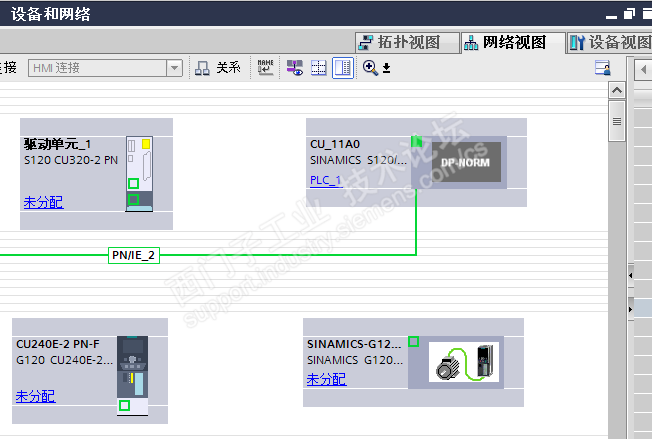The height and width of the screenshot is (439, 652).
Task: Select the SINAMICS S120/... type text
Action: coord(358,160)
